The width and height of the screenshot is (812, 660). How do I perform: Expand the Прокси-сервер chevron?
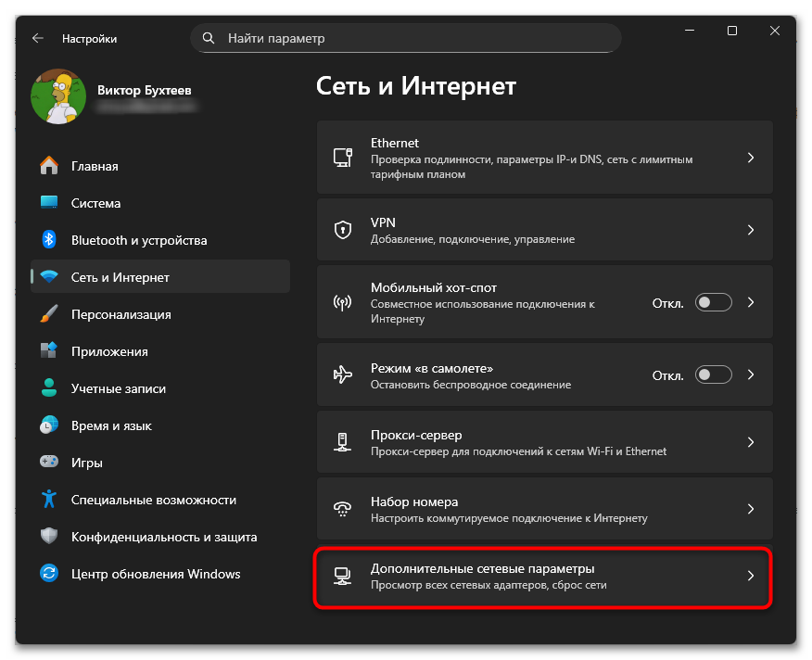click(751, 442)
